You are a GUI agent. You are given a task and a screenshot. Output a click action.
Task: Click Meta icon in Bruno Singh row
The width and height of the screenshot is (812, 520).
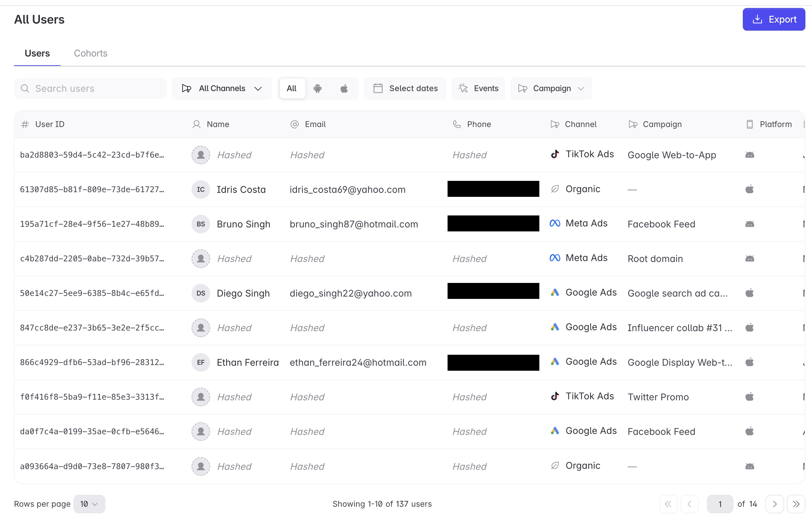click(x=555, y=223)
